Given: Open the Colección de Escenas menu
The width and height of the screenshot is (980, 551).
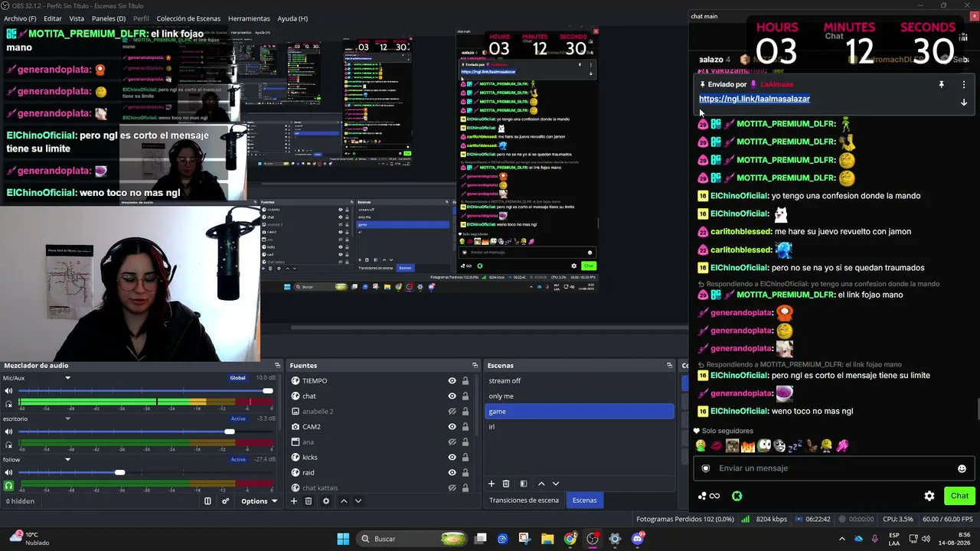Looking at the screenshot, I should click(188, 18).
